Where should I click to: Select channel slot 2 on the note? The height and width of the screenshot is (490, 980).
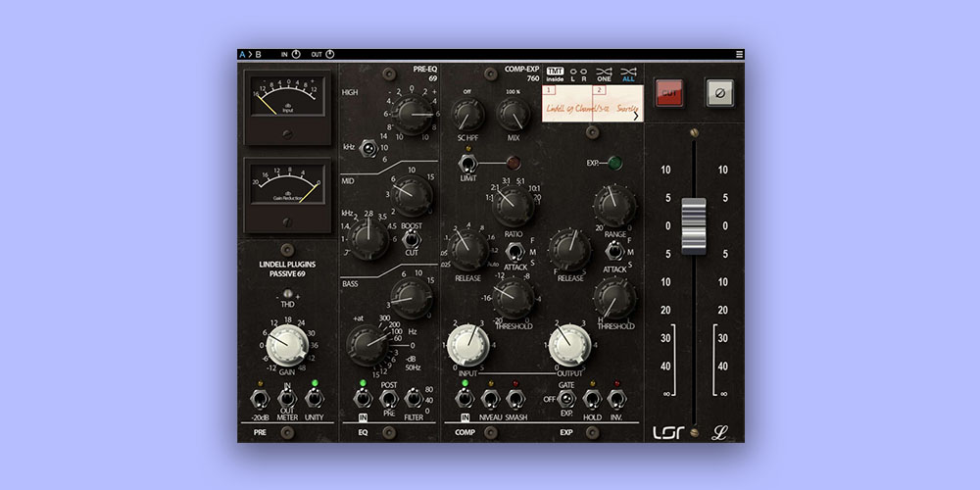click(599, 90)
